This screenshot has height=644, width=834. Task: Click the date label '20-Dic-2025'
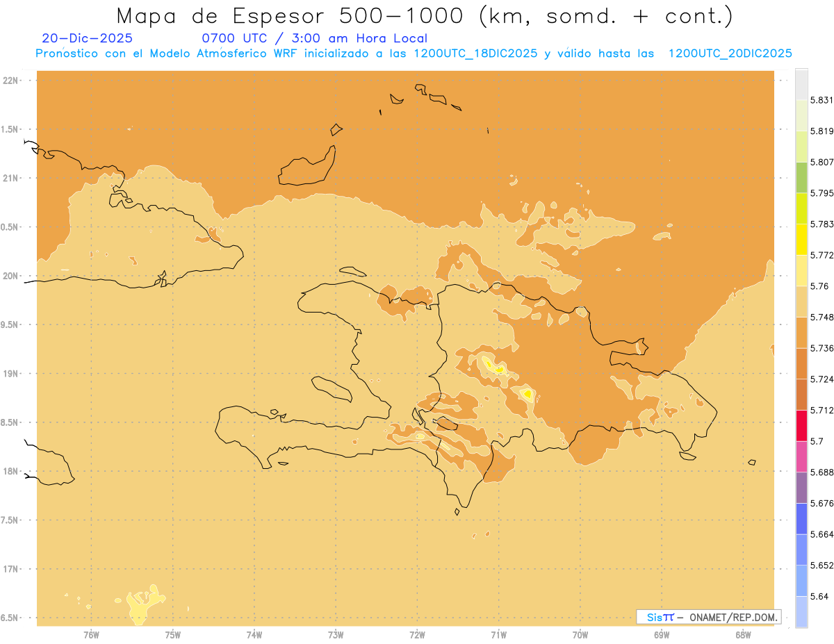87,38
